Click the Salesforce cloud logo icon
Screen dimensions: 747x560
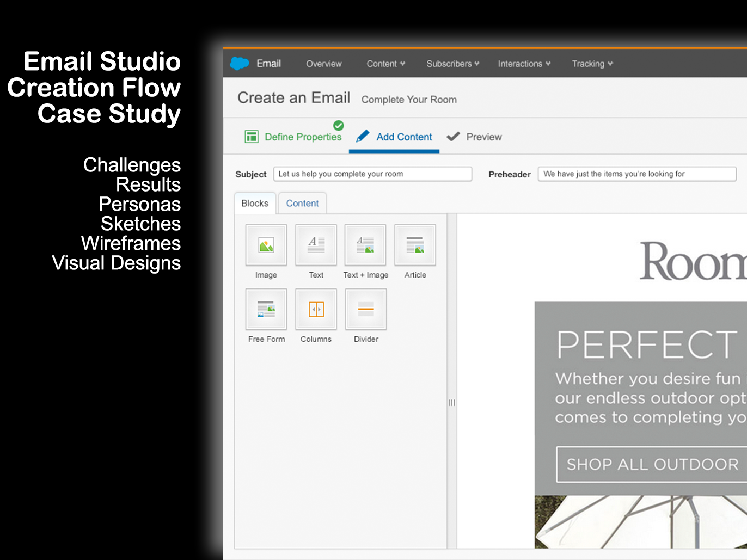click(240, 63)
